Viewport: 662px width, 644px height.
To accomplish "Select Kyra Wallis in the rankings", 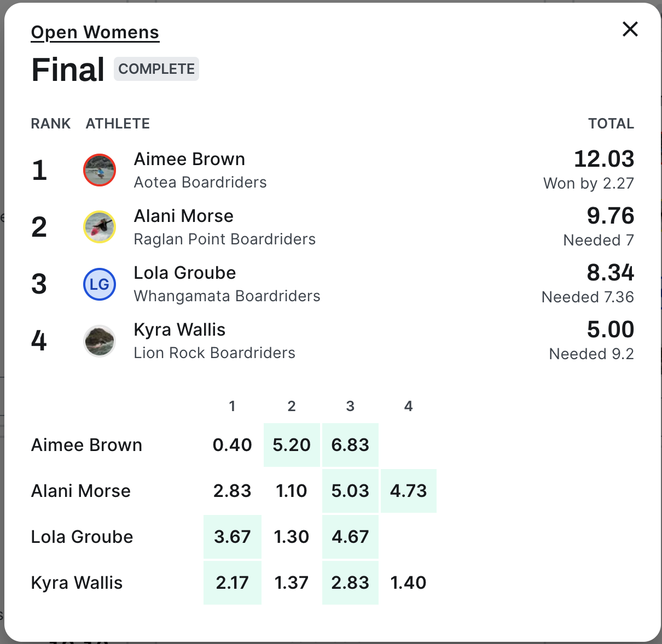I will point(179,330).
